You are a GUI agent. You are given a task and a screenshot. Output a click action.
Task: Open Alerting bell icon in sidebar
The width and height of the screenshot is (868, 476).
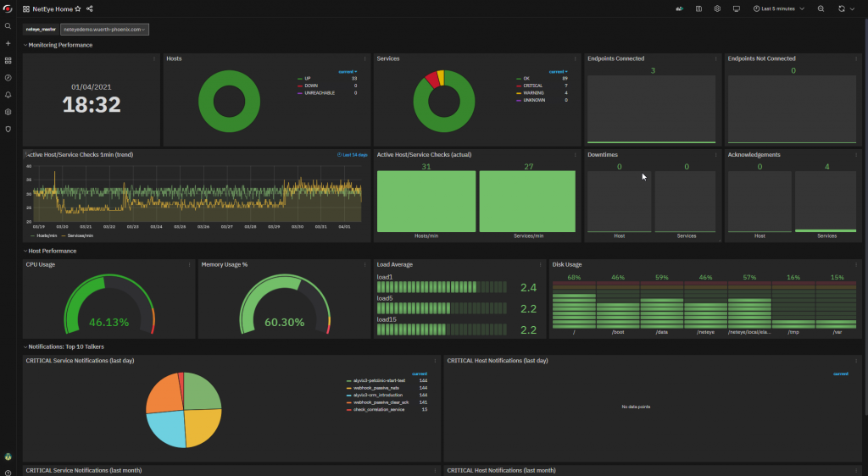[x=8, y=94]
